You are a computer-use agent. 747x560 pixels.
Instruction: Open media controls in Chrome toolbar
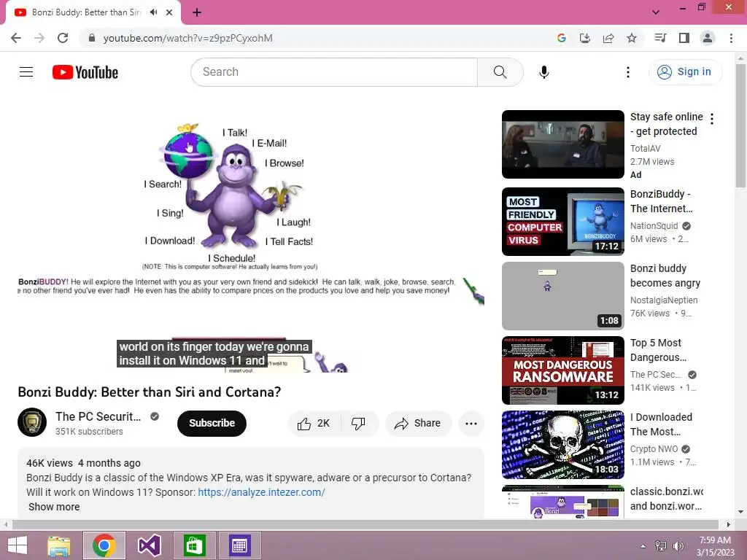660,38
